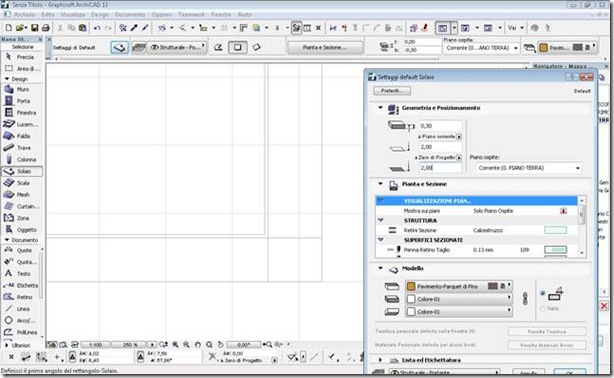Viewport: 614px width, 378px height.
Task: Click the 1:100 scale button
Action: (x=96, y=345)
